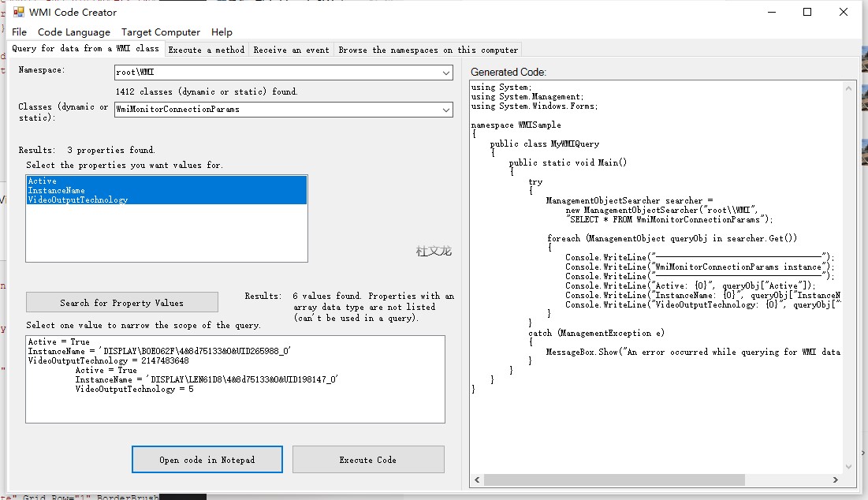868x500 pixels.
Task: Click the WMI Code Creator title bar icon
Action: [18, 12]
